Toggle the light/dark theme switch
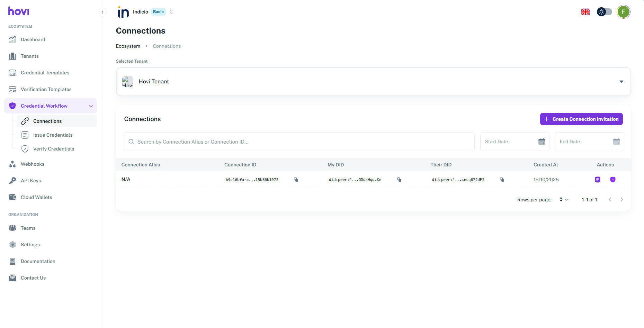644x328 pixels. [x=605, y=12]
